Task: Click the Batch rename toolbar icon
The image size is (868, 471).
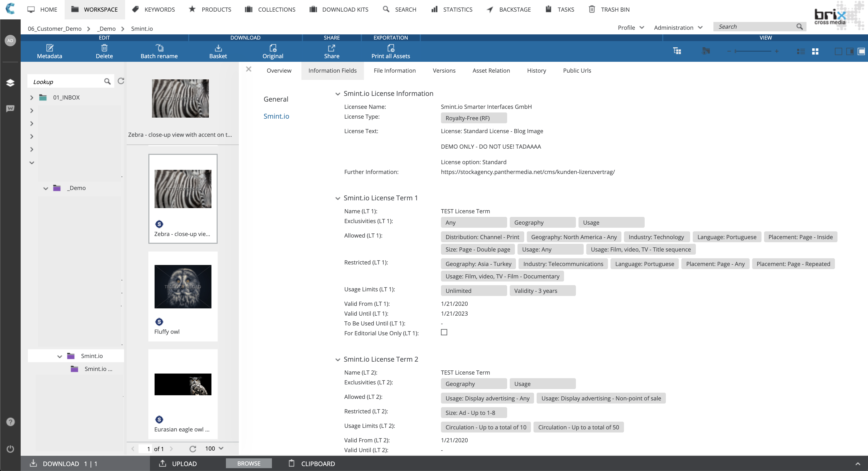Action: pos(159,51)
